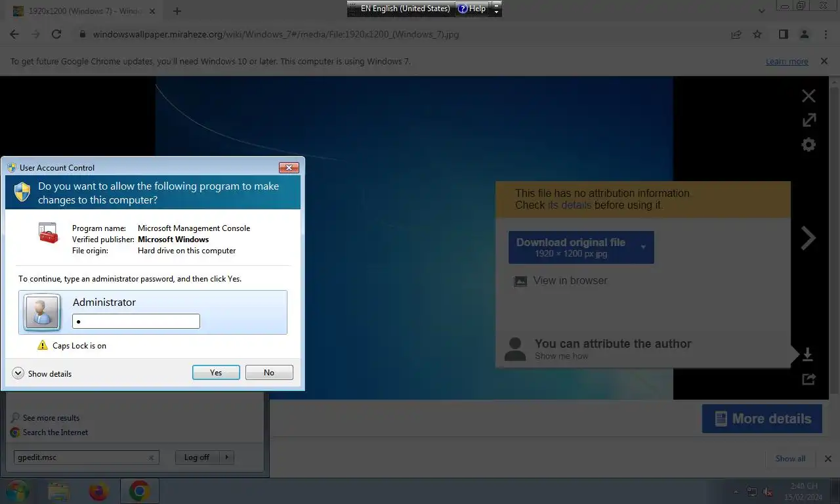
Task: Go back in Chrome
Action: tap(14, 34)
